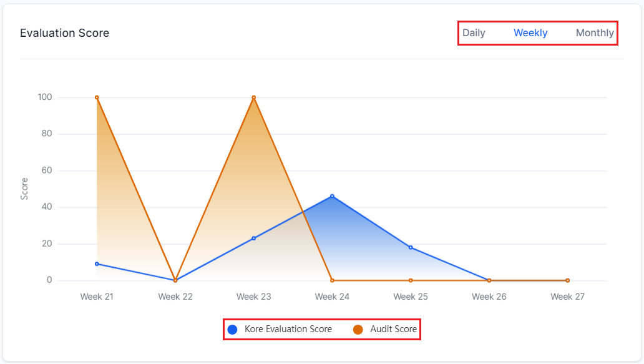Click the blue Kore Evaluation legend dot
644x364 pixels.
233,329
